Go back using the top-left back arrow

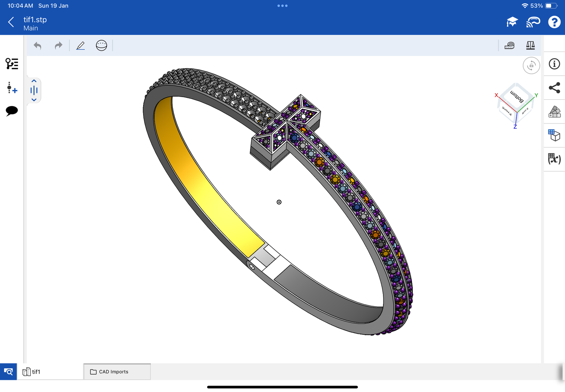click(11, 22)
